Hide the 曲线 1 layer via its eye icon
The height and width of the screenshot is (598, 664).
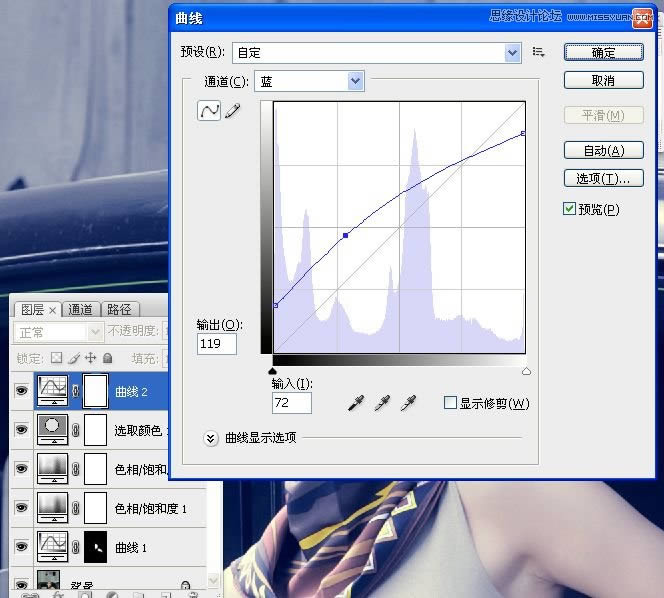pyautogui.click(x=21, y=546)
